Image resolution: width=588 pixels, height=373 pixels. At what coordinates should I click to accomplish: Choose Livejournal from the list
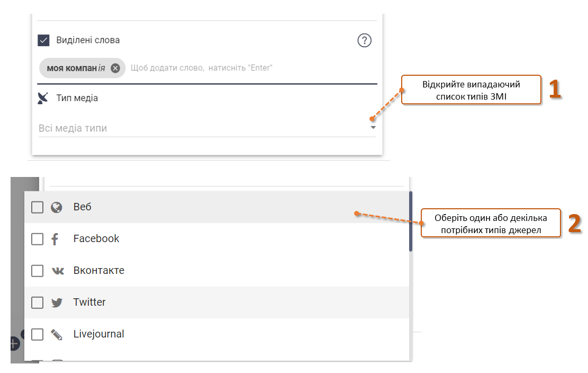[217, 334]
